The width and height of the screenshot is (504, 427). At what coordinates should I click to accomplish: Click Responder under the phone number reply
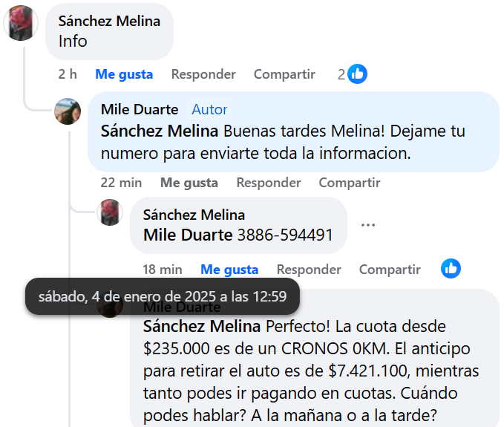(x=309, y=270)
